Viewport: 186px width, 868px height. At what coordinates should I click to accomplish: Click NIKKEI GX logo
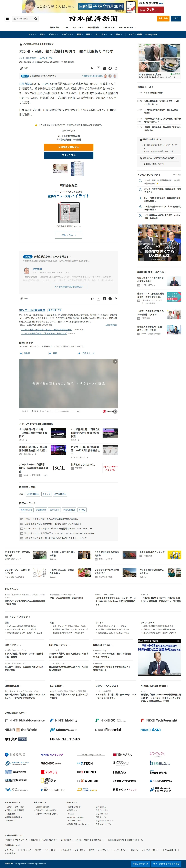pyautogui.click(x=110, y=720)
